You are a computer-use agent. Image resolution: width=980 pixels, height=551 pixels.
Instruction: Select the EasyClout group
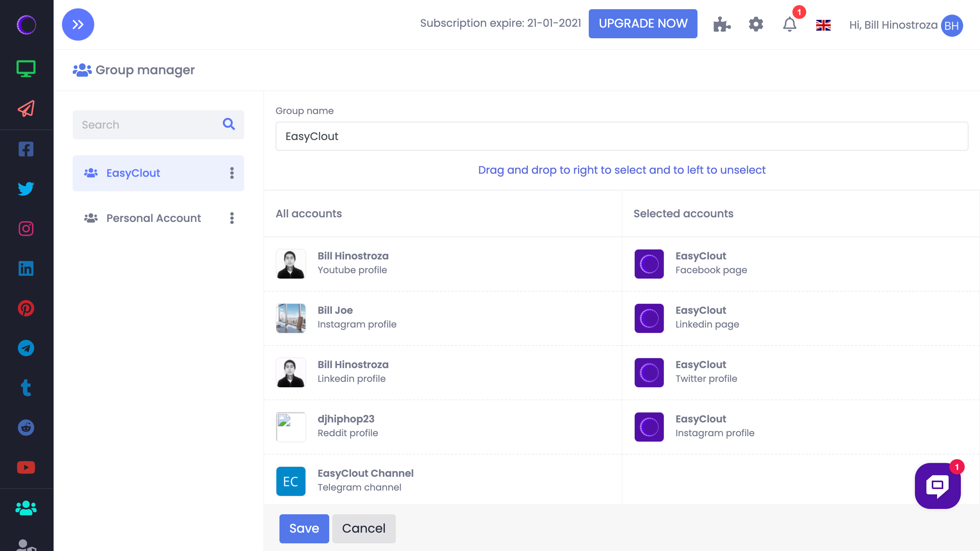point(158,173)
